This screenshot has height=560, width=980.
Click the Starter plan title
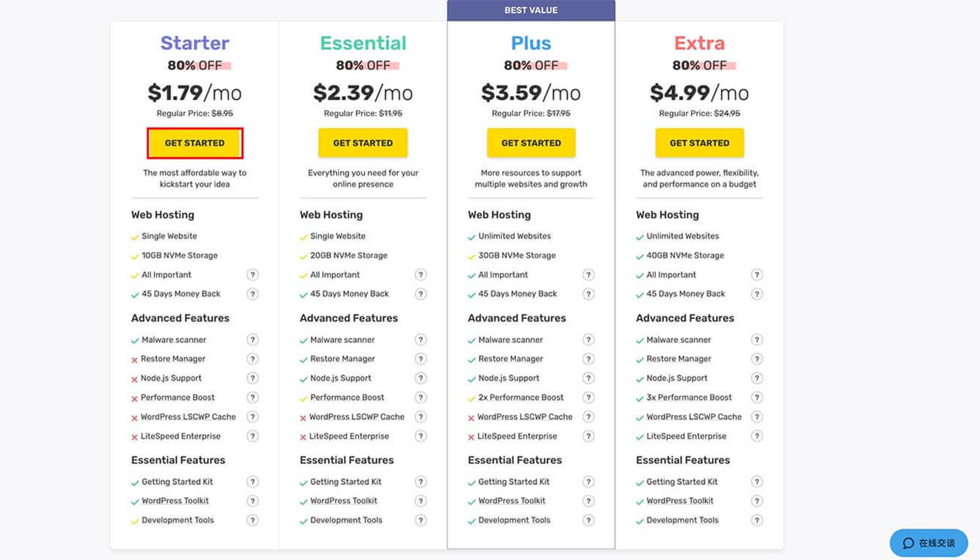coord(195,43)
